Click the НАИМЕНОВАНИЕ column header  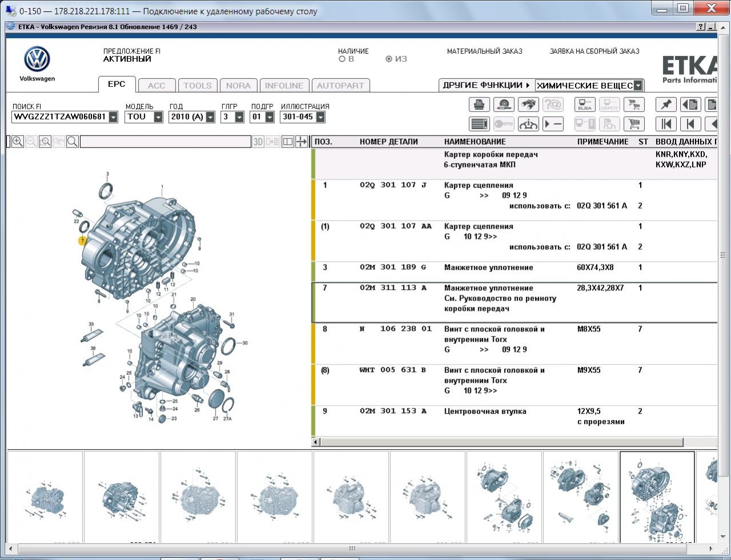click(475, 142)
